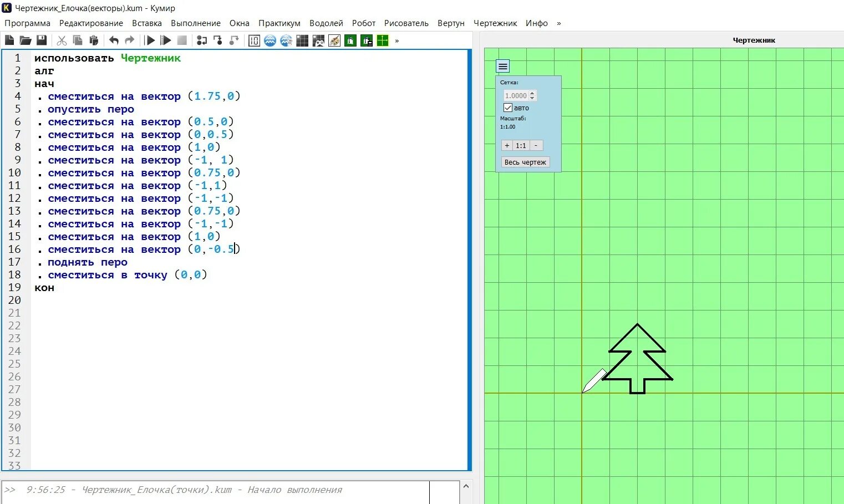
Task: Step out to the algorithm end icon
Action: click(234, 40)
